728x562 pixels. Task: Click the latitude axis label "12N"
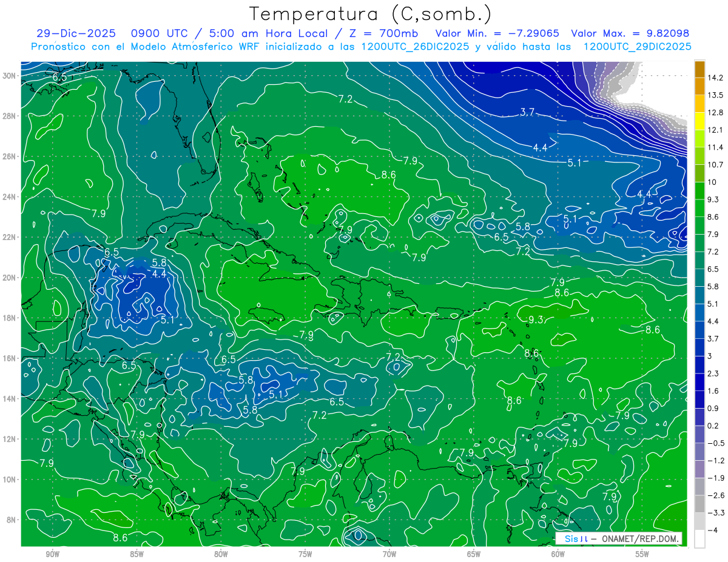(10, 439)
